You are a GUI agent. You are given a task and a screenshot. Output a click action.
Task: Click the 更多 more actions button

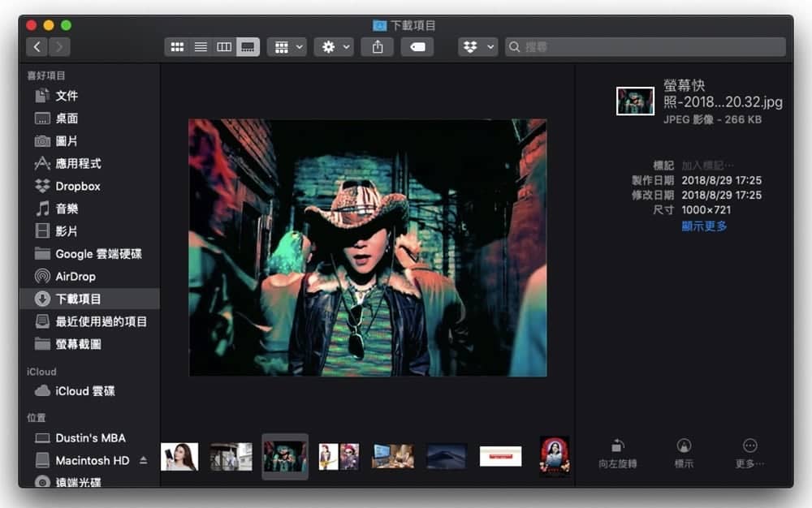[749, 454]
